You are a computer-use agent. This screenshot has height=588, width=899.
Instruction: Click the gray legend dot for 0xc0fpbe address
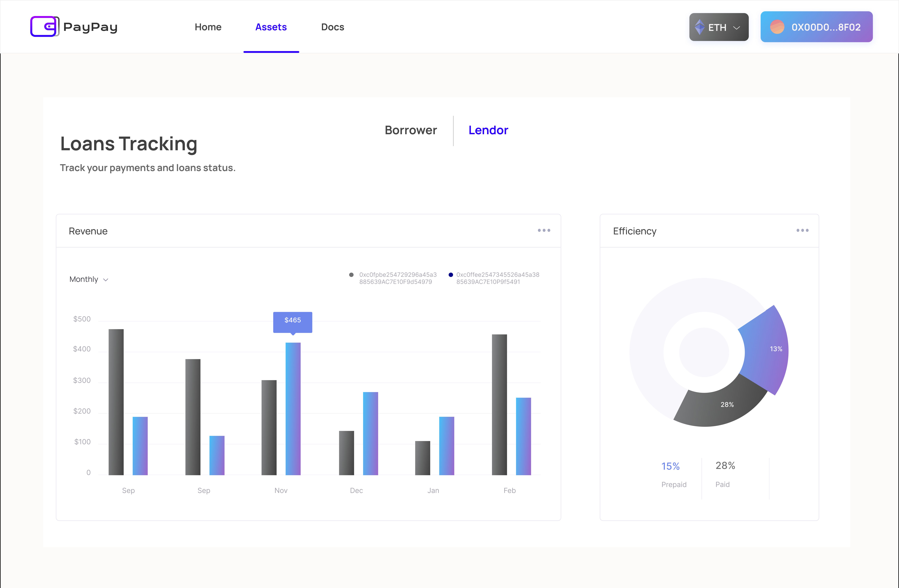pyautogui.click(x=351, y=275)
